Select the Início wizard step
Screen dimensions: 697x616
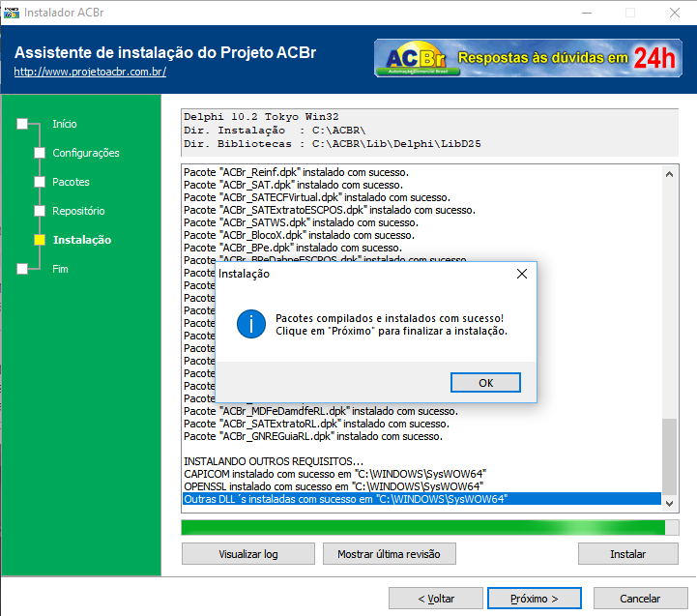click(65, 124)
